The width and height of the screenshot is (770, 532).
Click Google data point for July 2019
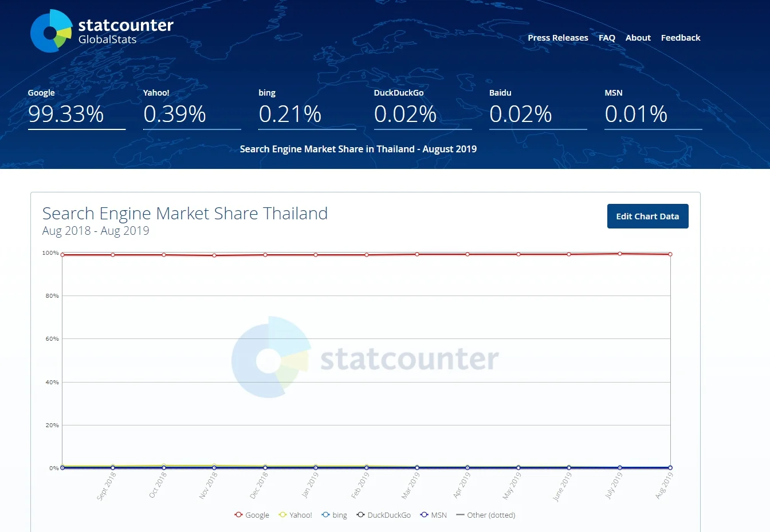(x=620, y=254)
